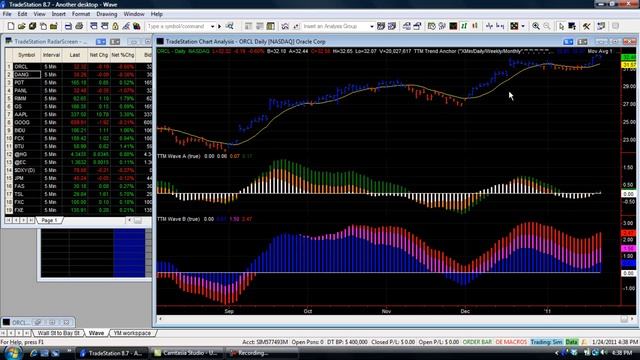The width and height of the screenshot is (640, 360).
Task: Select the RadarScreen Page 1 tab
Action: [x=50, y=220]
